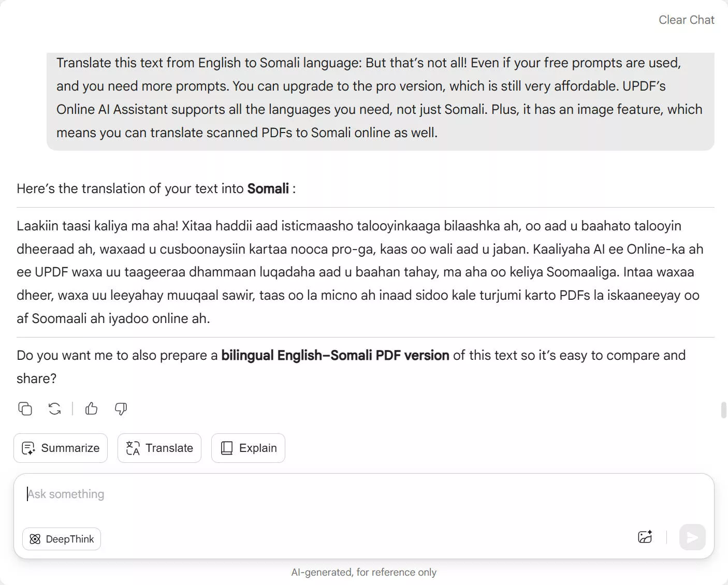This screenshot has height=585, width=728.
Task: Select the Summarize sparkle-note icon
Action: tap(29, 448)
